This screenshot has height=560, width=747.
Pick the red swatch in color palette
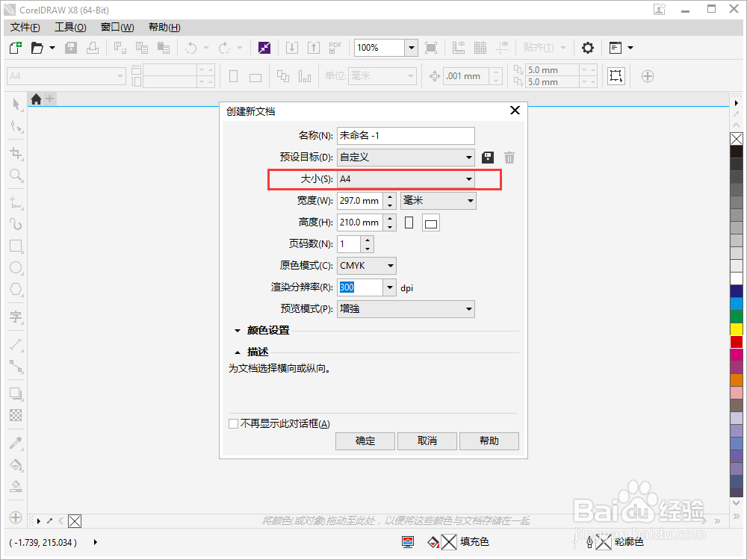[x=737, y=342]
